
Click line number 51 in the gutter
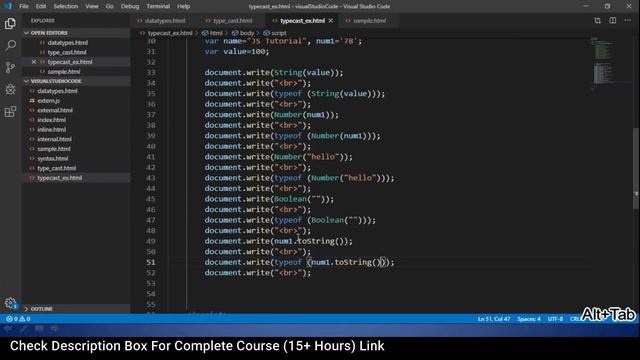[x=151, y=262]
